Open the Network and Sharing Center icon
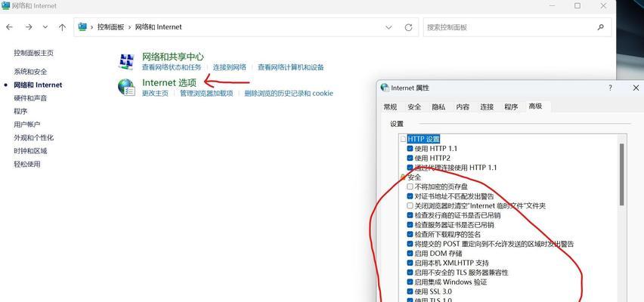Viewport: 644px width, 302px height. [x=126, y=62]
